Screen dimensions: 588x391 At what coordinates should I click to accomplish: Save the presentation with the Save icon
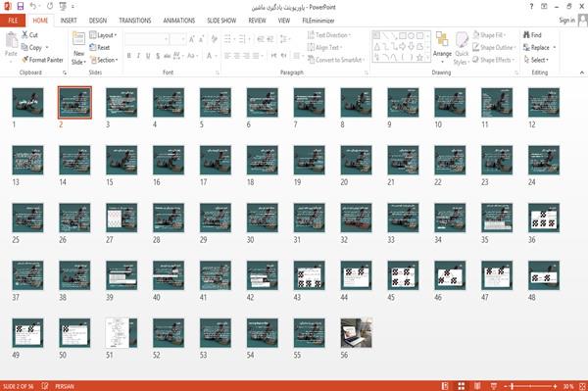click(x=21, y=6)
